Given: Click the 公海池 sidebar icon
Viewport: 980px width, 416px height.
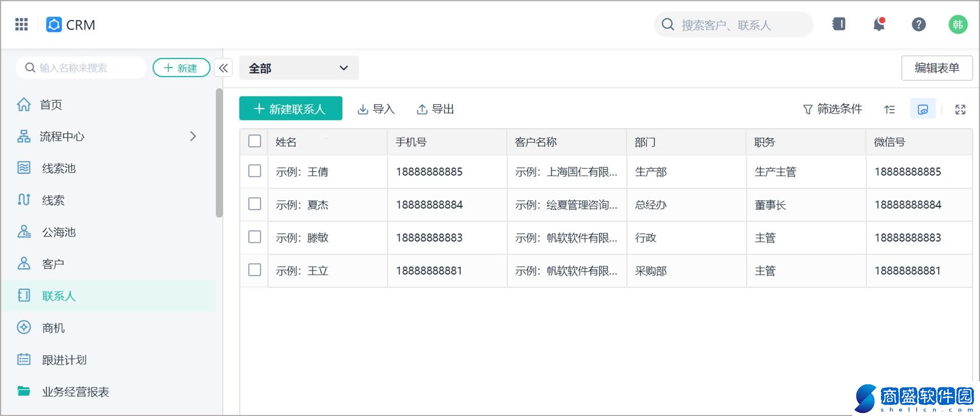Looking at the screenshot, I should pos(24,232).
